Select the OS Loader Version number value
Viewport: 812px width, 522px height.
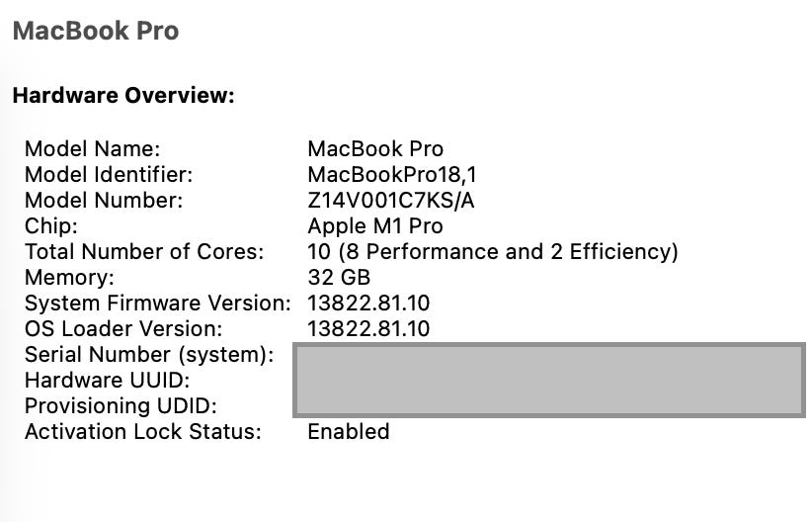[x=368, y=329]
